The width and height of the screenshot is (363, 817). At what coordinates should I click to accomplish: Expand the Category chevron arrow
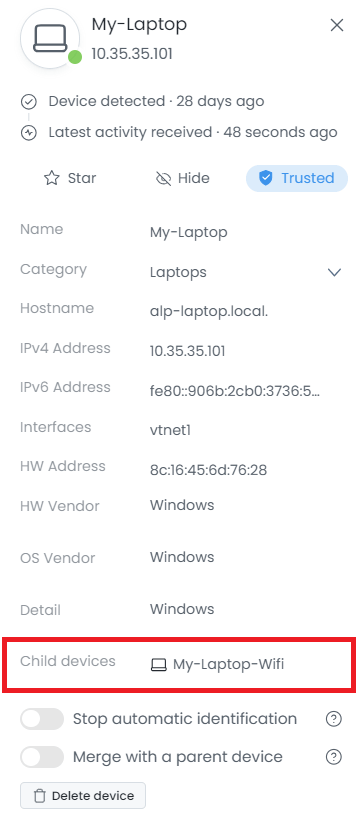(334, 272)
